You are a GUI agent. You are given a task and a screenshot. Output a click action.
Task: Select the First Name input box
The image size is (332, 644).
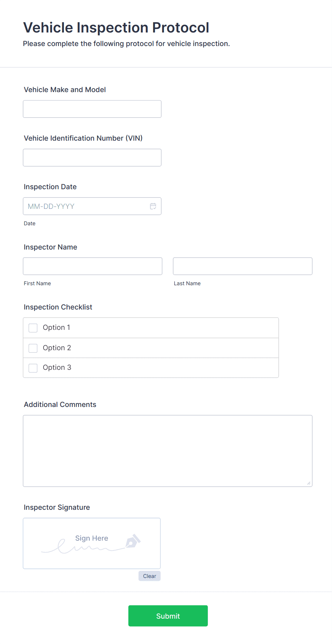coord(92,266)
